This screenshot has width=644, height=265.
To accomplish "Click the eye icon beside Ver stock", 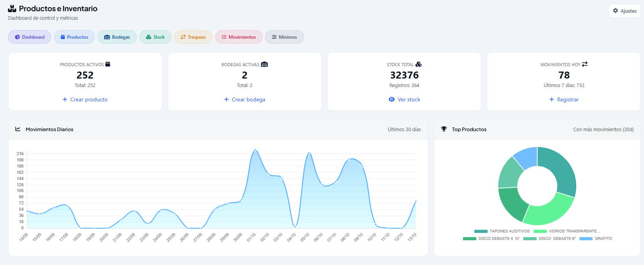I will pos(392,99).
